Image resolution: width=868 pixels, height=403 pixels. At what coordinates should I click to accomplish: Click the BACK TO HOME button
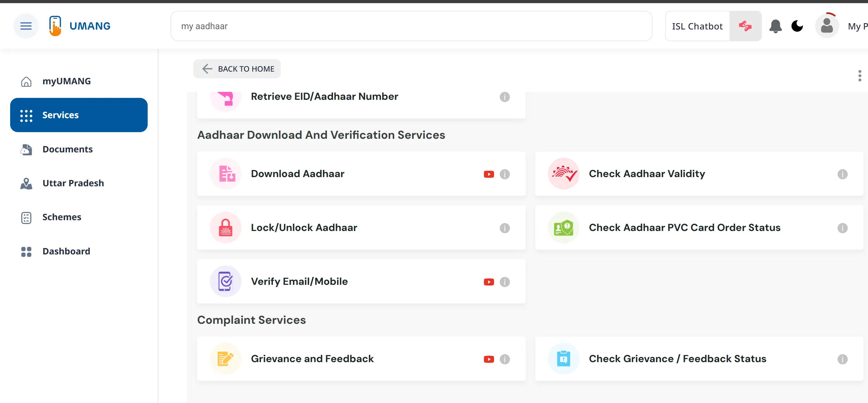point(236,69)
